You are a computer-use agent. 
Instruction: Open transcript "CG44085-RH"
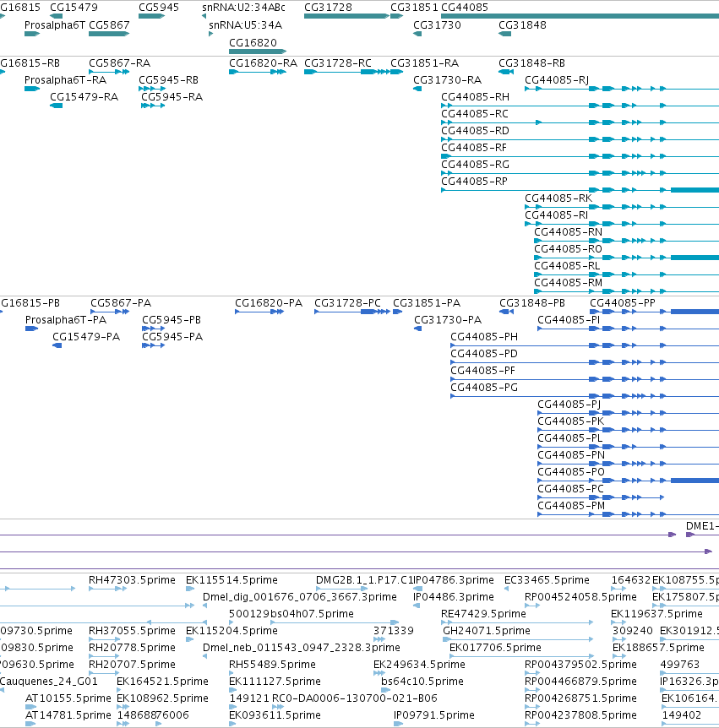click(475, 97)
